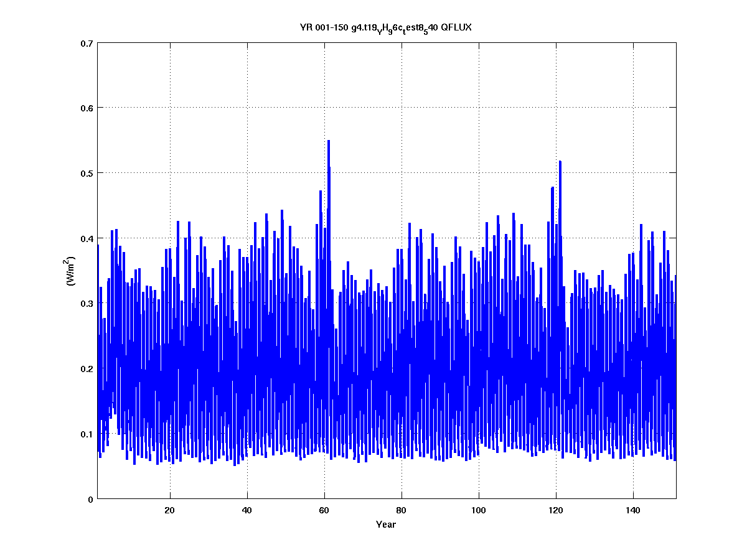Click y-axis tick label '0.7'
The width and height of the screenshot is (747, 560).
click(x=87, y=44)
